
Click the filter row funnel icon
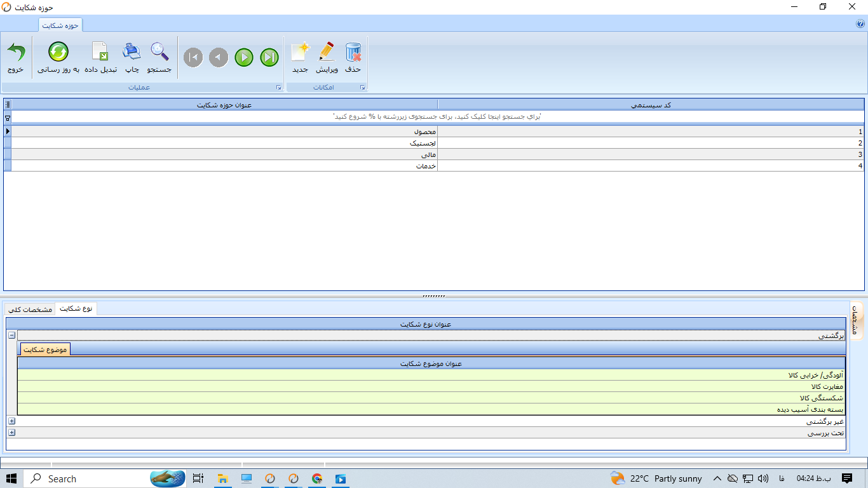8,118
